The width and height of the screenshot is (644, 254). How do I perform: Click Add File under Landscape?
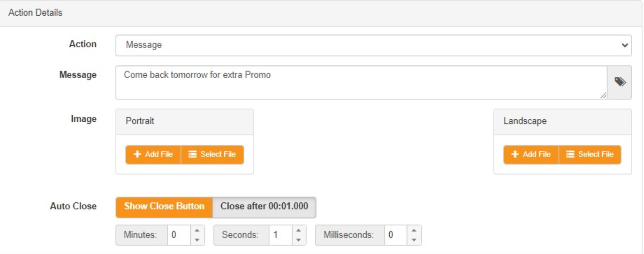(531, 154)
